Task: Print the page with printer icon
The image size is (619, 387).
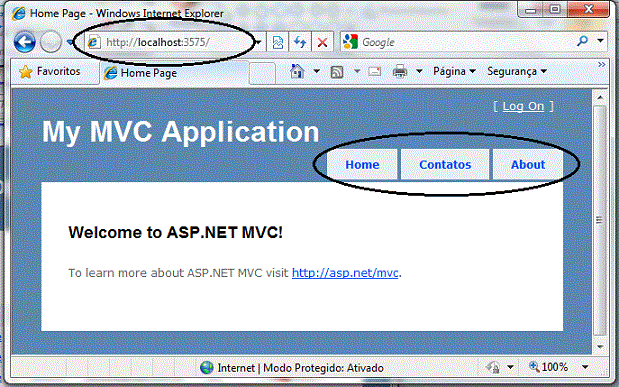Action: tap(400, 71)
